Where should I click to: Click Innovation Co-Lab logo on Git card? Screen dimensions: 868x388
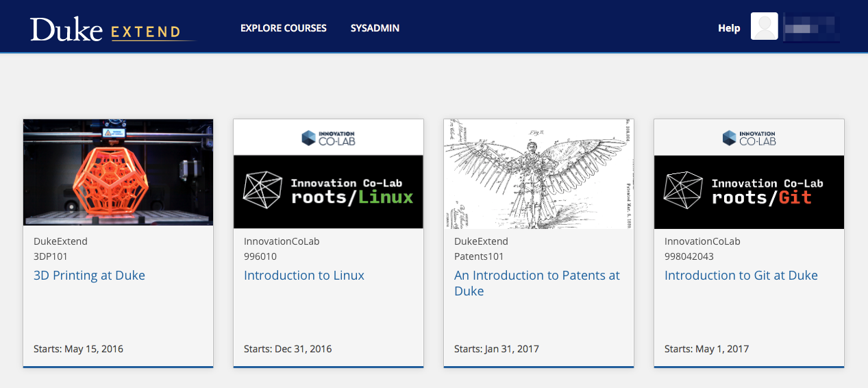(749, 138)
